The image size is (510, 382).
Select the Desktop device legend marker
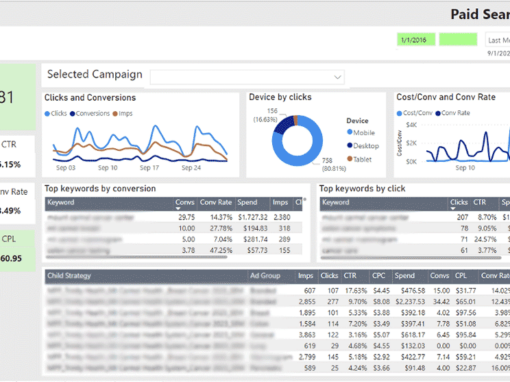coord(350,145)
